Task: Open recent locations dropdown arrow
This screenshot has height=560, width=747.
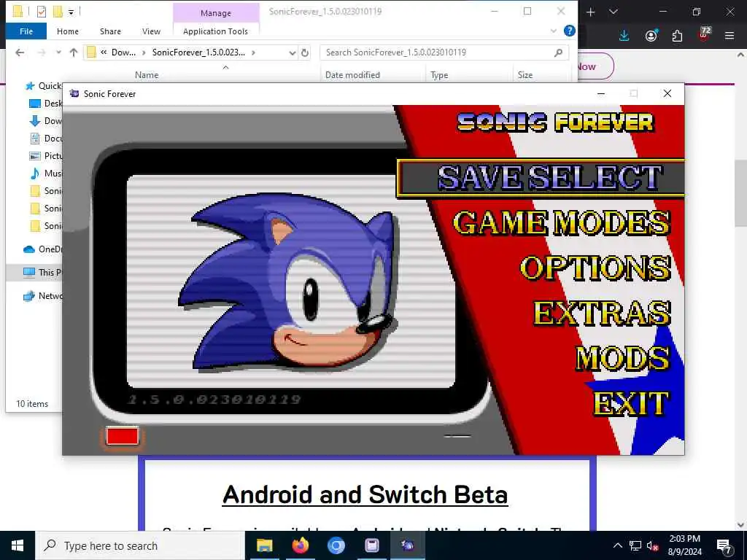Action: tap(58, 52)
